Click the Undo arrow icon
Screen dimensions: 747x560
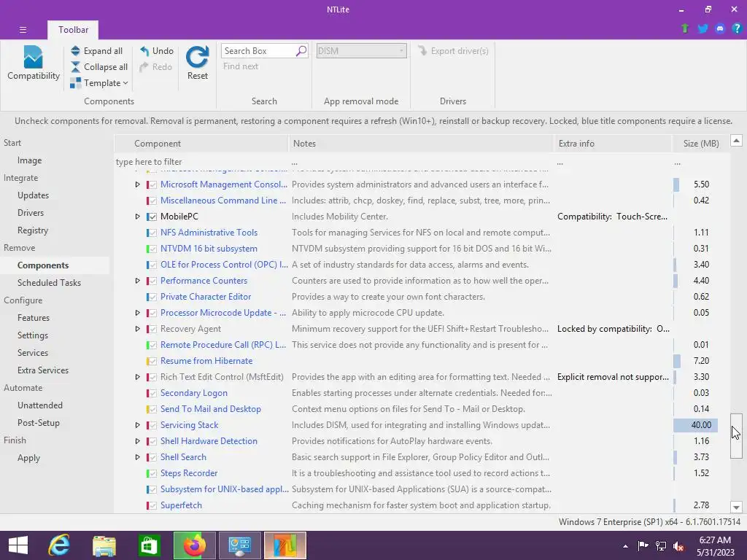(144, 50)
